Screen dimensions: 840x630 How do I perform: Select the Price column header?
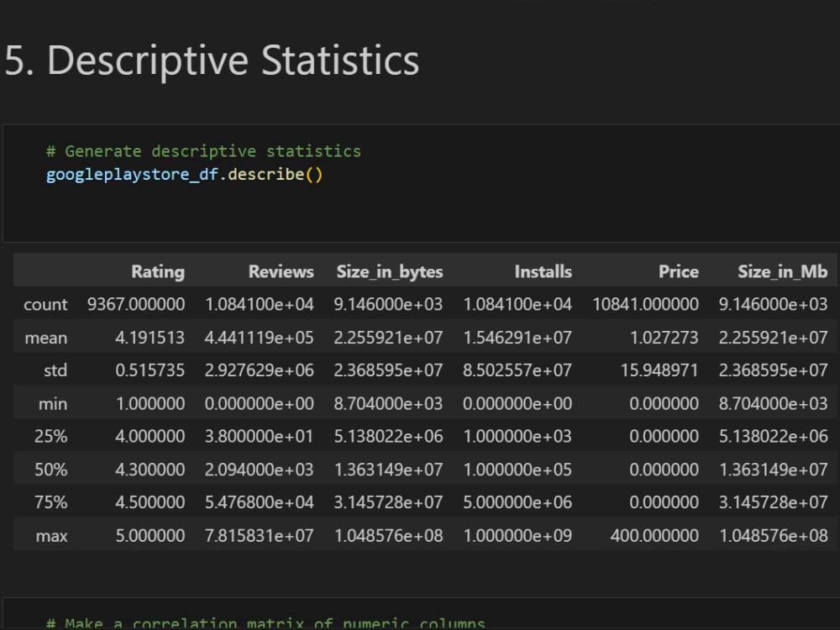click(678, 271)
